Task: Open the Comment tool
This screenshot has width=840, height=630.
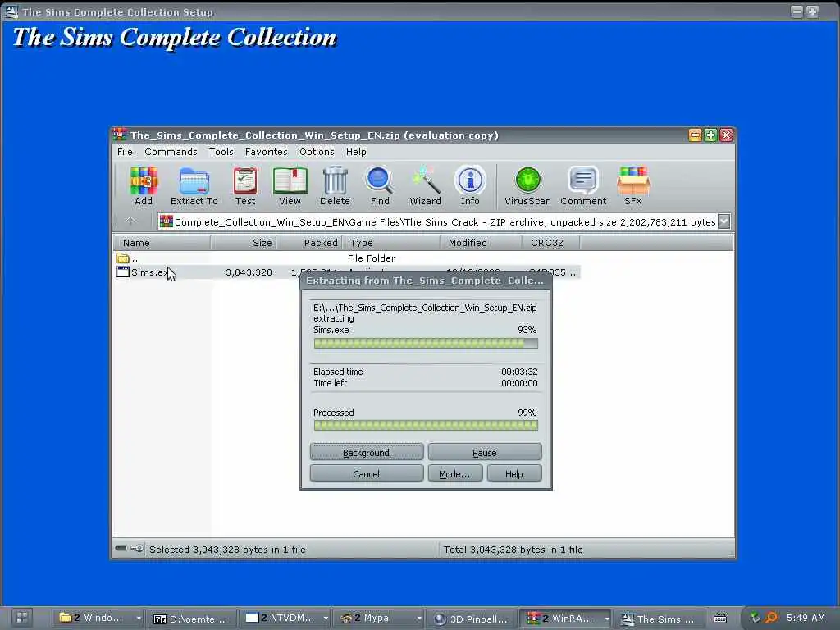Action: point(583,180)
